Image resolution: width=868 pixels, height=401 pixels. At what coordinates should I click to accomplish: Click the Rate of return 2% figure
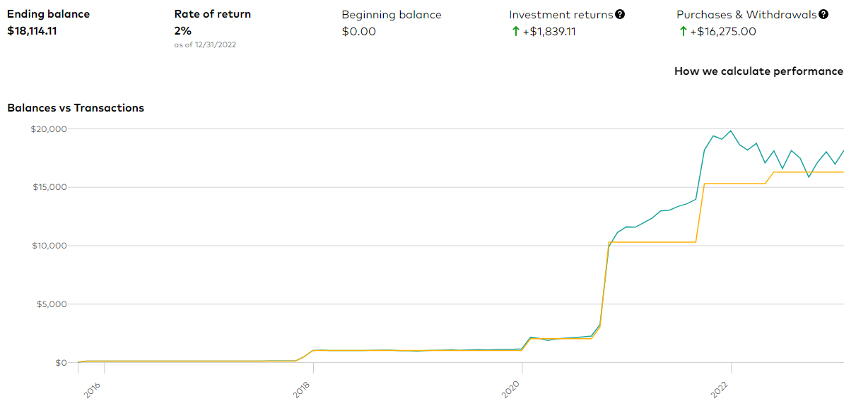click(x=182, y=31)
